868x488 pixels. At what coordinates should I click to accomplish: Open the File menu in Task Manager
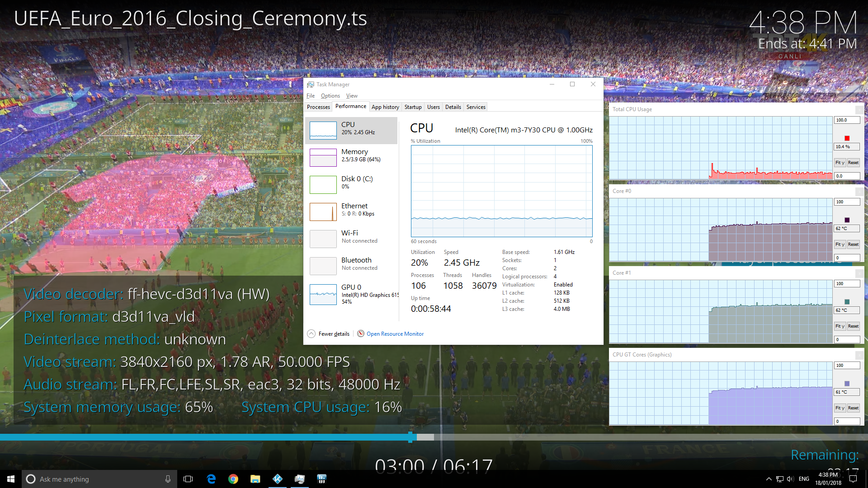(x=311, y=96)
